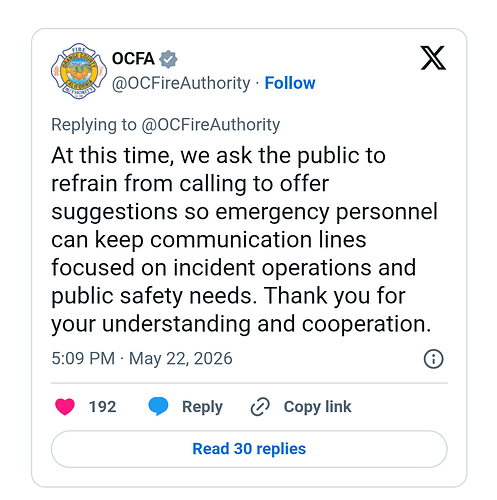Click the "Replying to" label text
The image size is (497, 500).
tap(94, 125)
